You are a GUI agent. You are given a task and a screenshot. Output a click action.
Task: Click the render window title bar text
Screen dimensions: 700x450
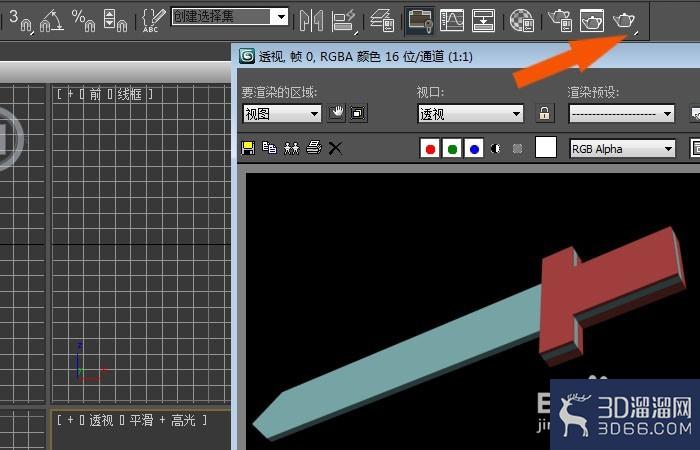366,57
